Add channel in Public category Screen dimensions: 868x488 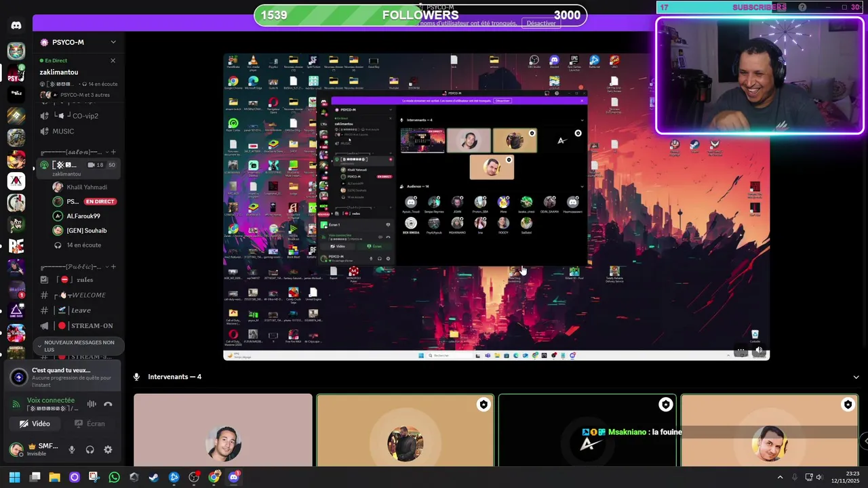click(x=113, y=266)
